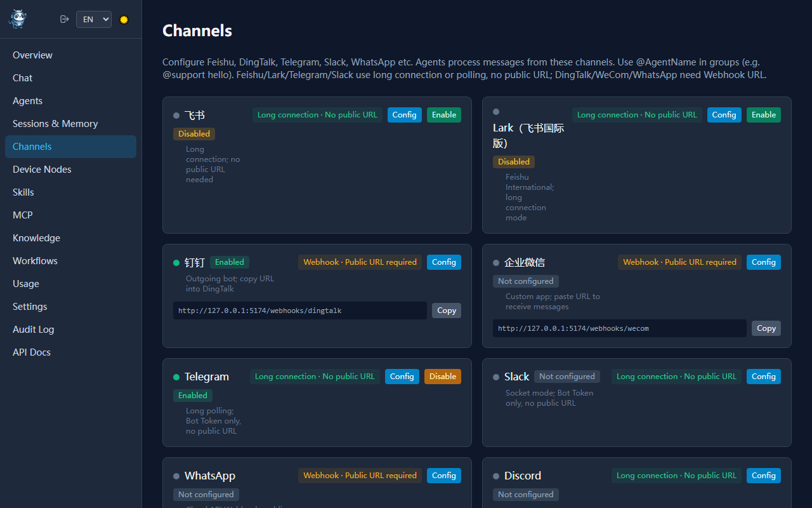
Task: Click the Not configured badge under 企业微信
Action: click(526, 281)
